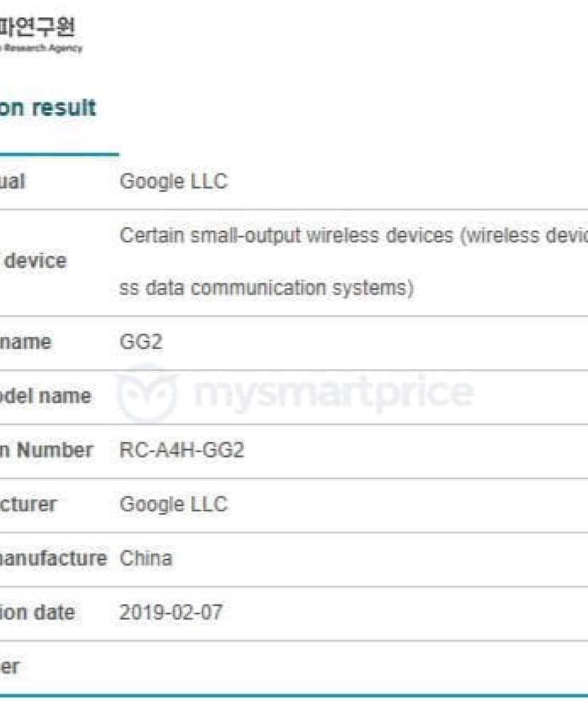Click the 'China' country value
588x705 pixels.
(146, 558)
